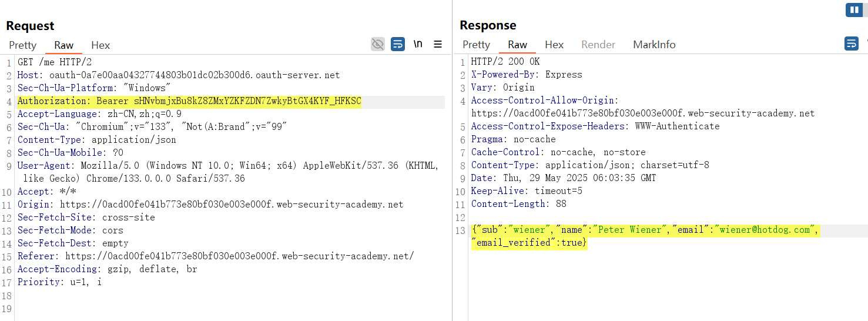Toggle hide non-printable characters eye icon
Image resolution: width=868 pixels, height=321 pixels.
pos(378,44)
